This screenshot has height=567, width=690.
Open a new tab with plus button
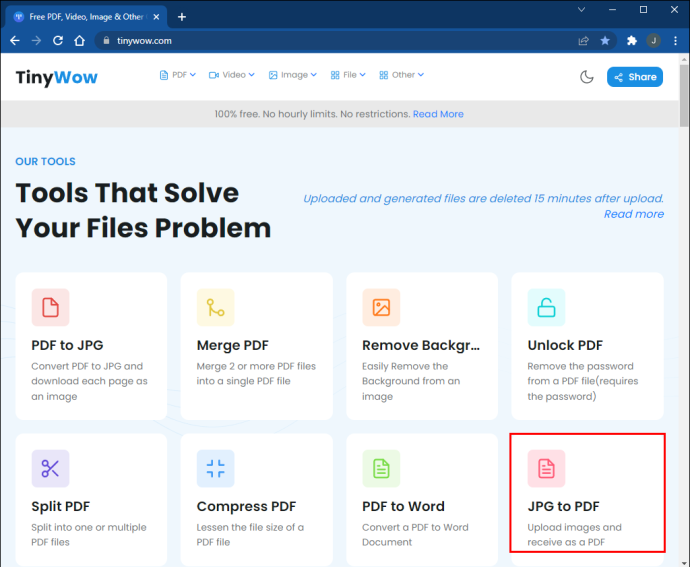pos(182,17)
